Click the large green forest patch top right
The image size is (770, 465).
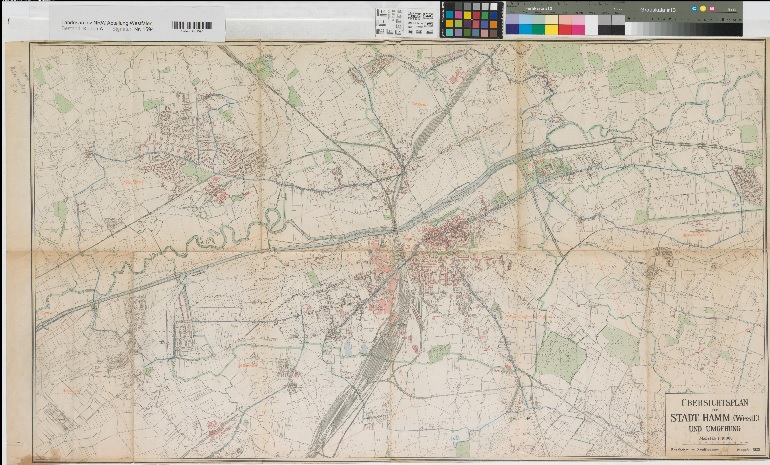[x=629, y=75]
